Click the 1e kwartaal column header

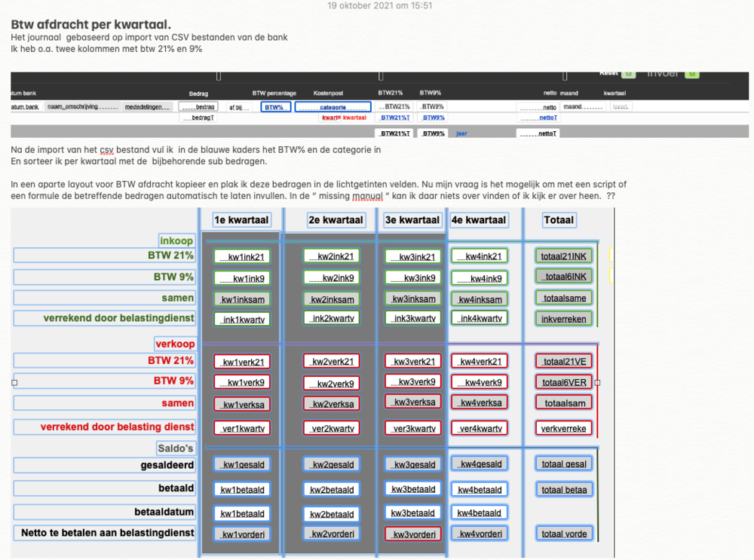pyautogui.click(x=241, y=220)
